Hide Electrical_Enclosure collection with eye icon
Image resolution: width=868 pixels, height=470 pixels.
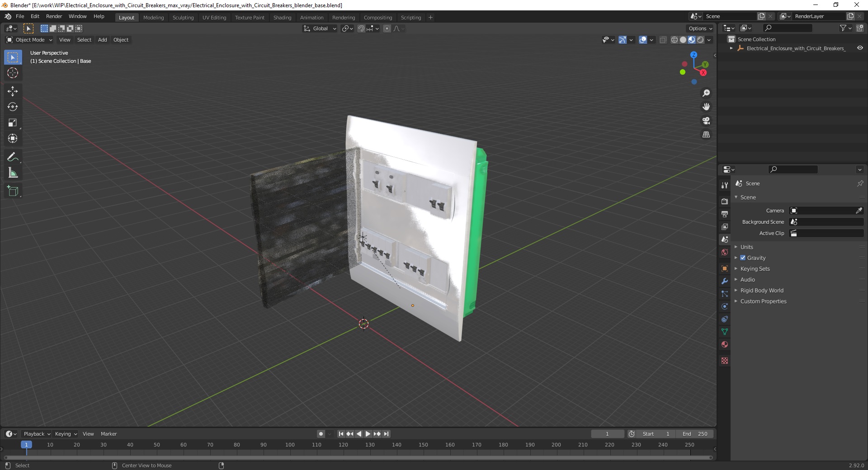(x=860, y=48)
